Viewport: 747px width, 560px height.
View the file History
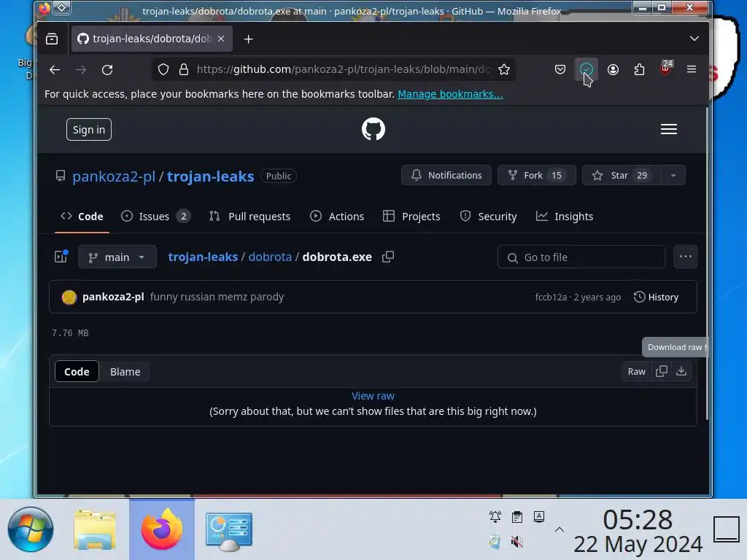click(x=656, y=297)
